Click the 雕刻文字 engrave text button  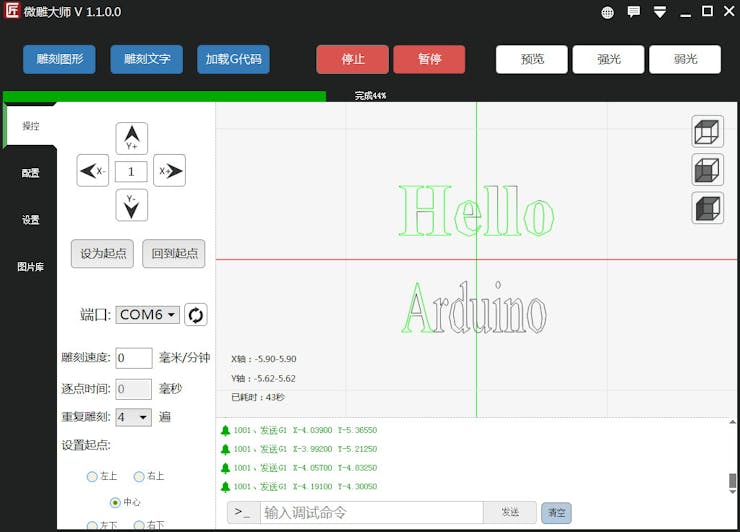(x=147, y=59)
